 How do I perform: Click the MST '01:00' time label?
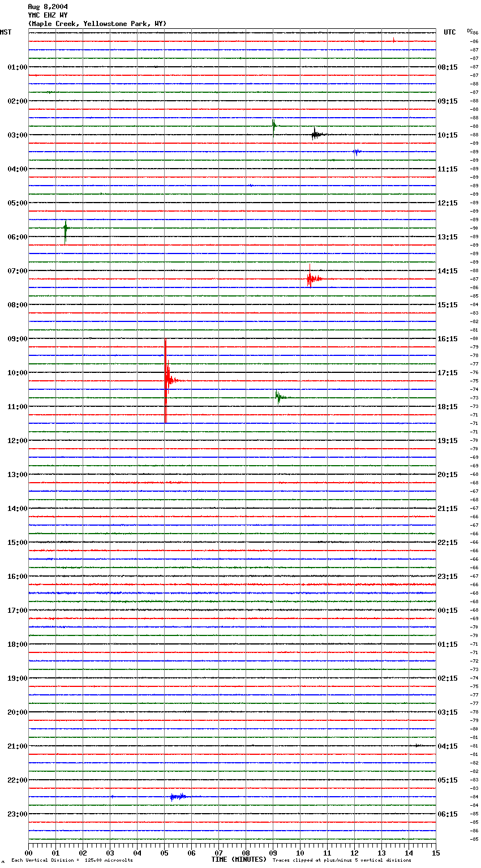click(18, 67)
